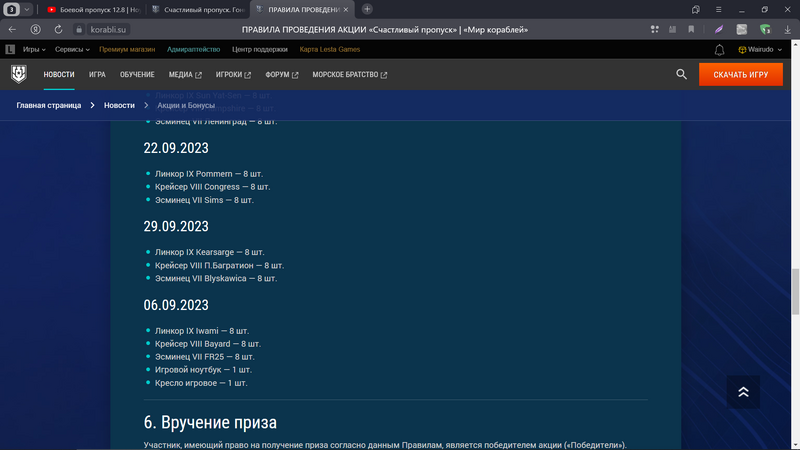Image resolution: width=800 pixels, height=450 pixels.
Task: Open the МОРСКОЕ БРАТСТВО link
Action: click(349, 74)
